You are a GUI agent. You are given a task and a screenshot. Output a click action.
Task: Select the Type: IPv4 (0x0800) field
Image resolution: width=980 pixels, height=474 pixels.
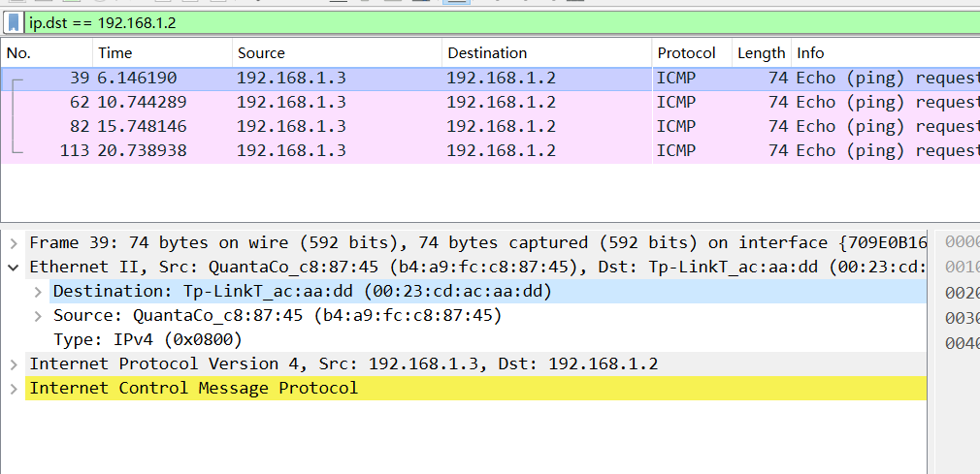pyautogui.click(x=147, y=339)
